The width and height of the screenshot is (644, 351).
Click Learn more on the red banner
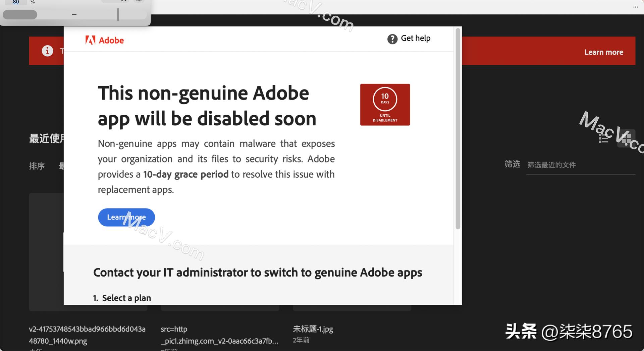[603, 52]
